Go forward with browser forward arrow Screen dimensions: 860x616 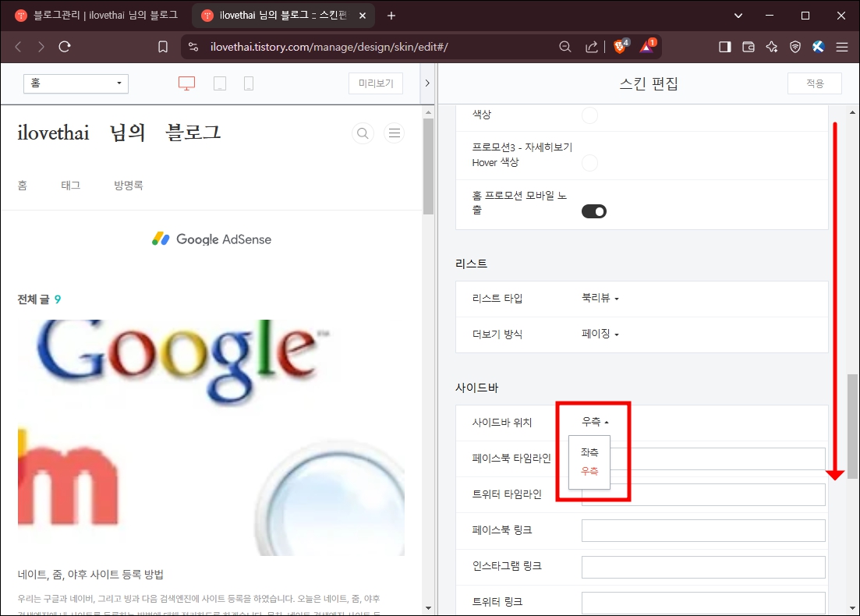click(x=41, y=47)
